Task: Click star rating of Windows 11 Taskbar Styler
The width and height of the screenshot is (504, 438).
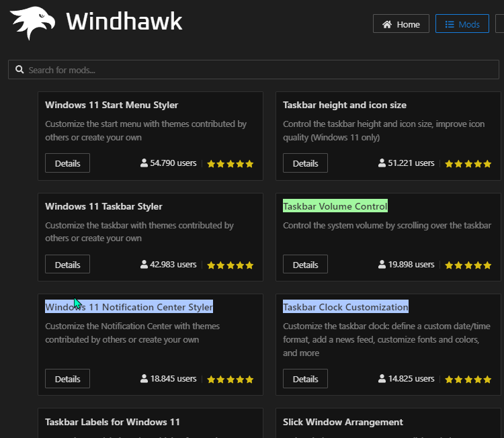Action: coord(230,265)
